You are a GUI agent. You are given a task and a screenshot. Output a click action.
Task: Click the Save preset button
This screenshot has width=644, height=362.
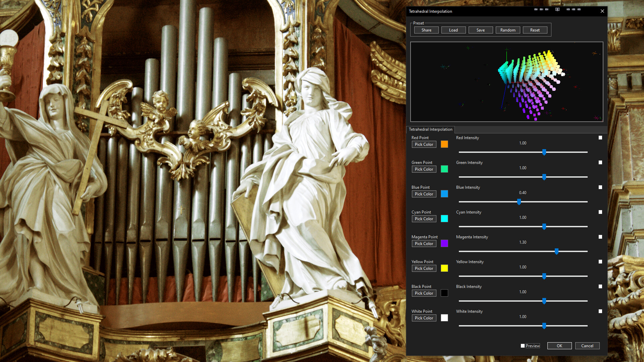click(481, 30)
